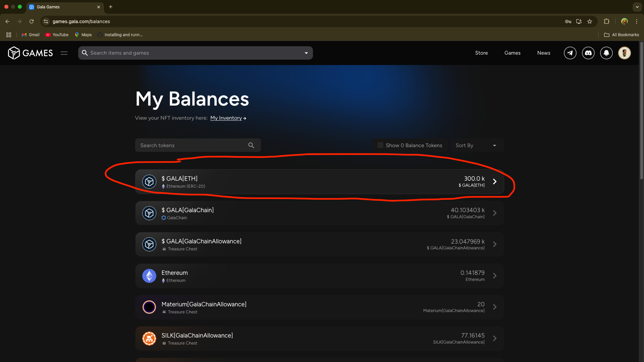Expand Materium[GalaChainAllowance] row chevron
The width and height of the screenshot is (644, 362).
pos(495,307)
